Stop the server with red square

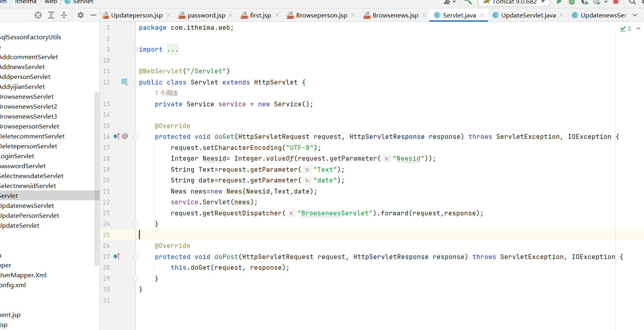point(616,2)
